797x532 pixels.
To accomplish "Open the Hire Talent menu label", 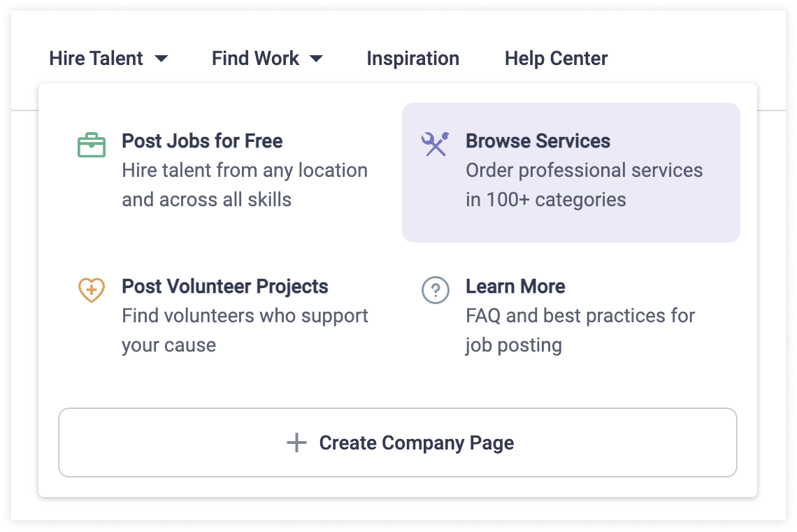I will coord(96,59).
